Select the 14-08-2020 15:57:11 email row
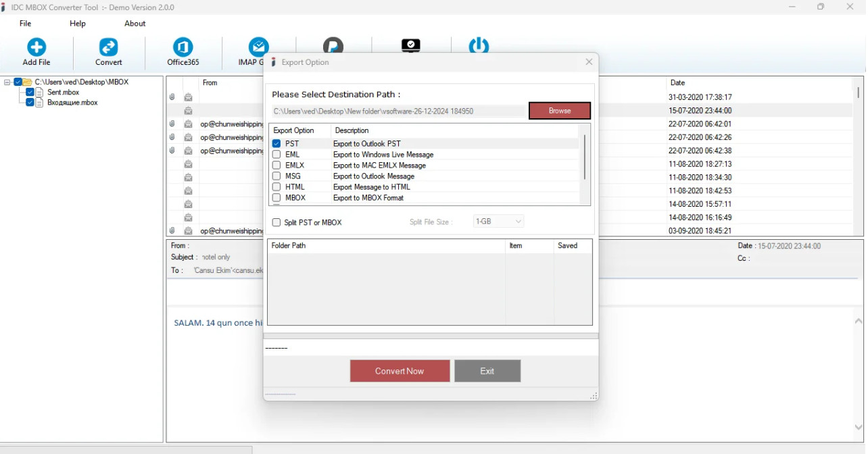868x454 pixels. coord(510,204)
